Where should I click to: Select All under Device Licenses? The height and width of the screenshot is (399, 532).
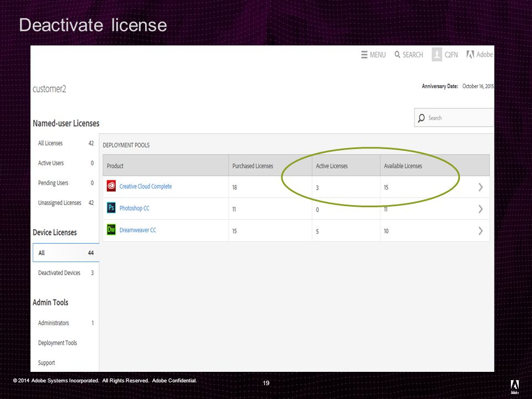tap(66, 253)
